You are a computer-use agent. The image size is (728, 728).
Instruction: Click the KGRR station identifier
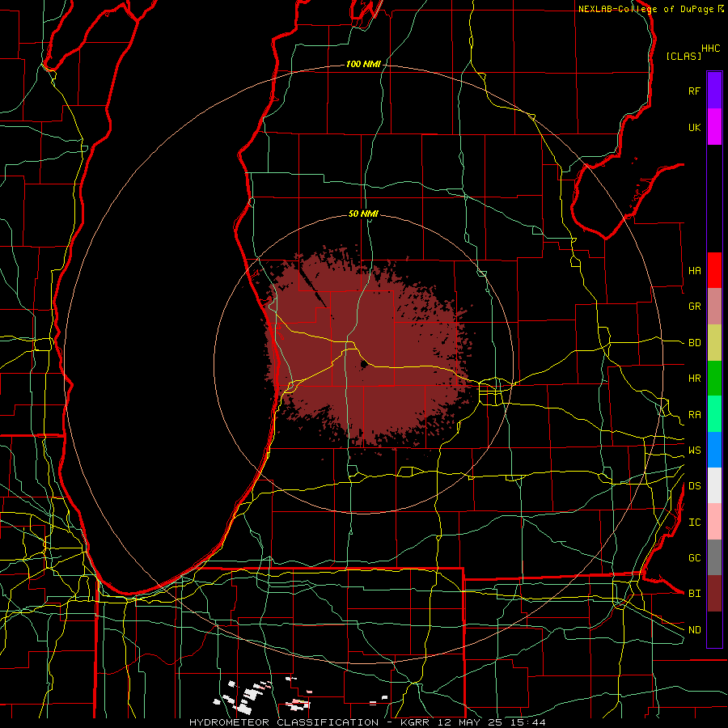(x=417, y=722)
